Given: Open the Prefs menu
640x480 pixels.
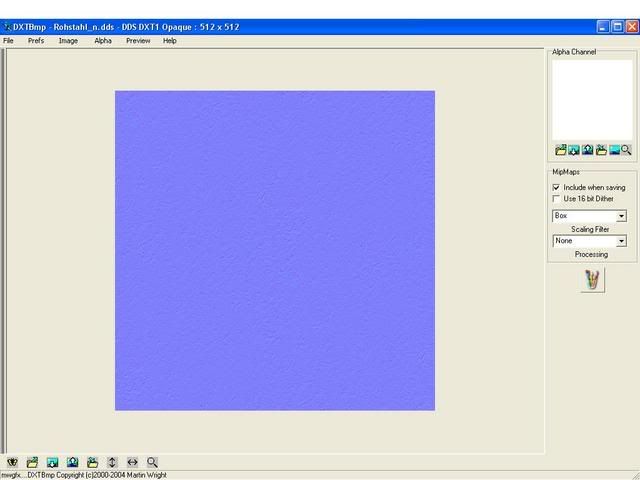Looking at the screenshot, I should coord(36,41).
